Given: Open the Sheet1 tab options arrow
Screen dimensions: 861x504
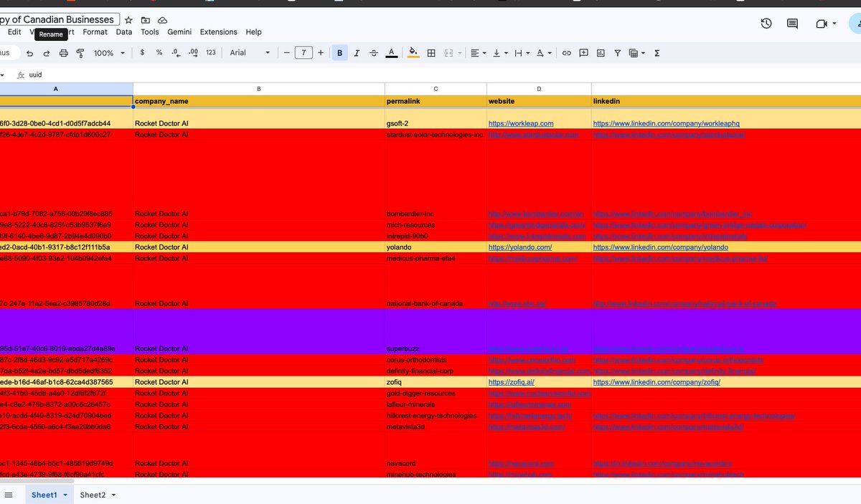Looking at the screenshot, I should coord(65,495).
